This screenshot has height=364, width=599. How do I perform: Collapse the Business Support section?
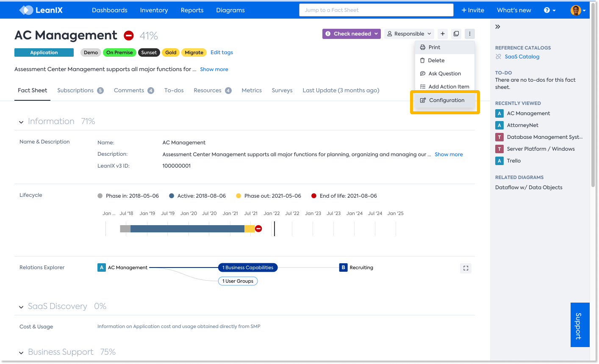(x=21, y=353)
